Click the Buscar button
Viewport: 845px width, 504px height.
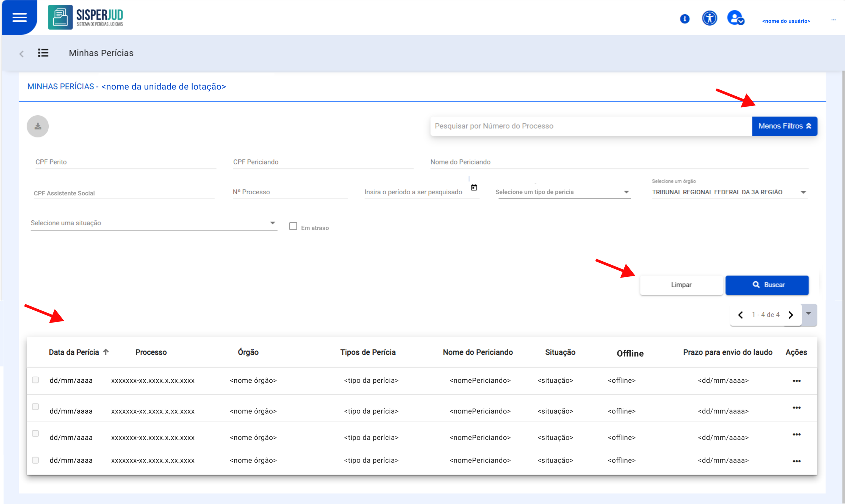pyautogui.click(x=767, y=285)
